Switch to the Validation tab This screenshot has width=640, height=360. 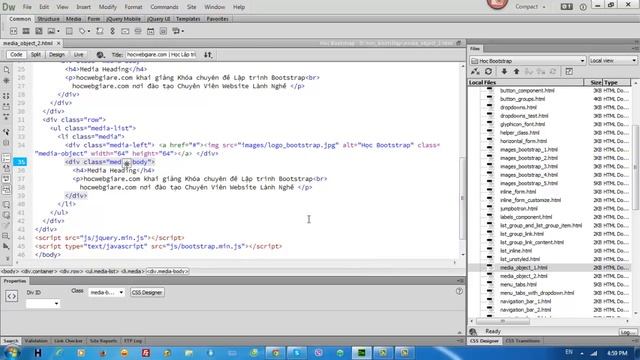36,341
